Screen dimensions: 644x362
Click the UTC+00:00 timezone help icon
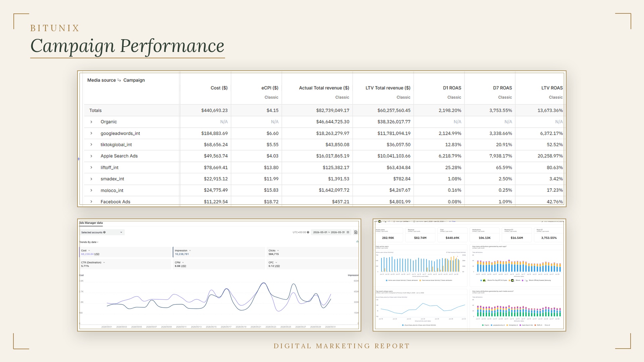coord(308,232)
